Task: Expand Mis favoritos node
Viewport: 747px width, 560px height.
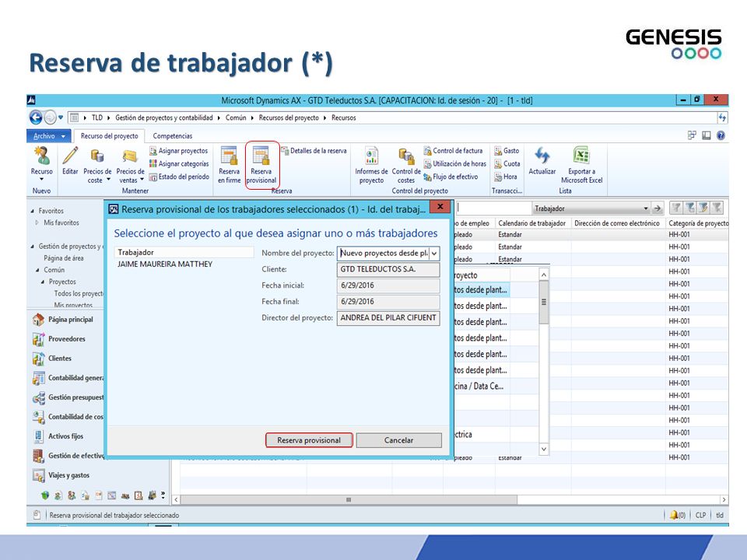Action: tap(37, 222)
